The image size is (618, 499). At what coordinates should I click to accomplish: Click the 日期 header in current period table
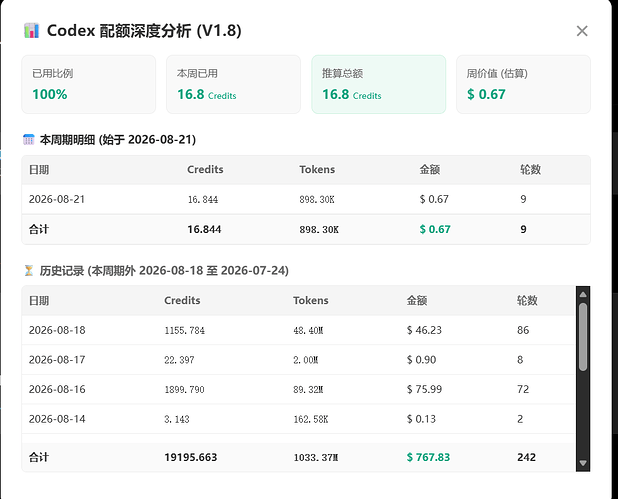point(39,169)
